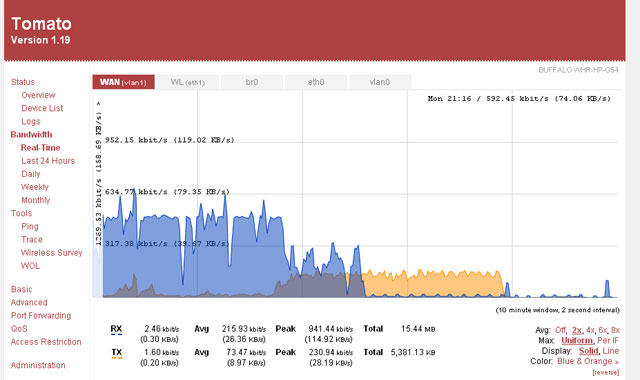The image size is (640, 380).
Task: Open the WOL tool
Action: [30, 266]
